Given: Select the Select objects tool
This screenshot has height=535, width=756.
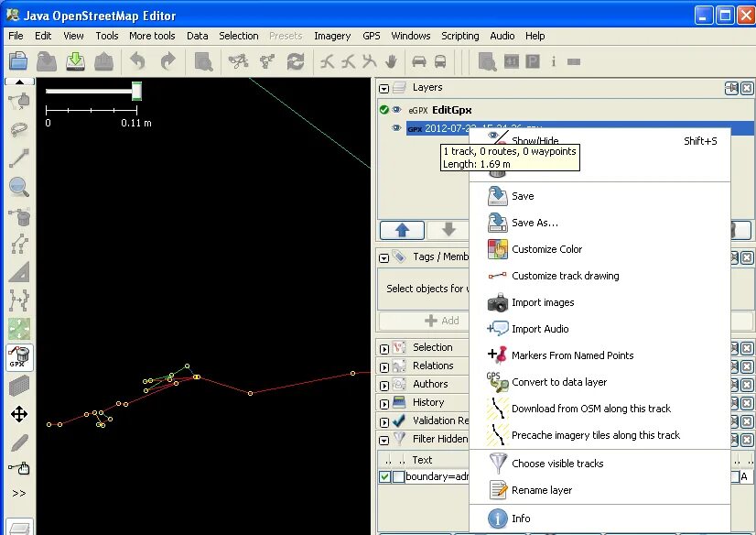Looking at the screenshot, I should pyautogui.click(x=19, y=101).
